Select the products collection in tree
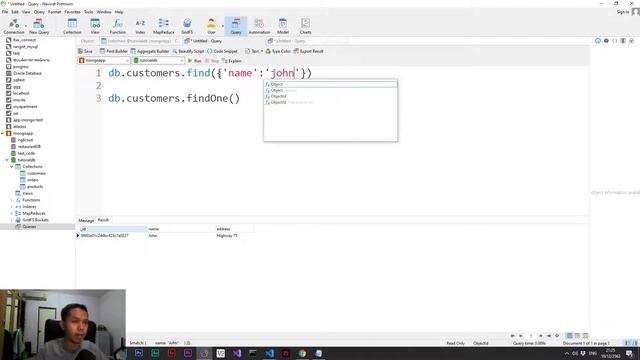The height and width of the screenshot is (360, 640). click(35, 187)
